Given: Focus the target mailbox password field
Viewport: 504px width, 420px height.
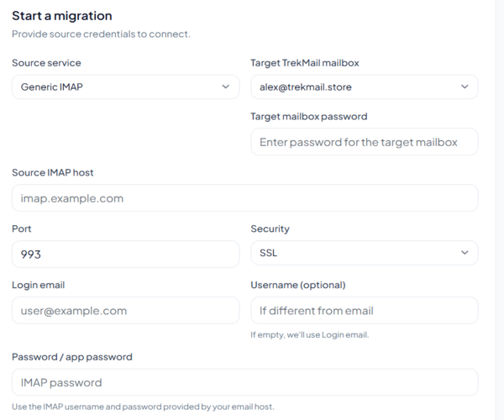Looking at the screenshot, I should click(364, 142).
